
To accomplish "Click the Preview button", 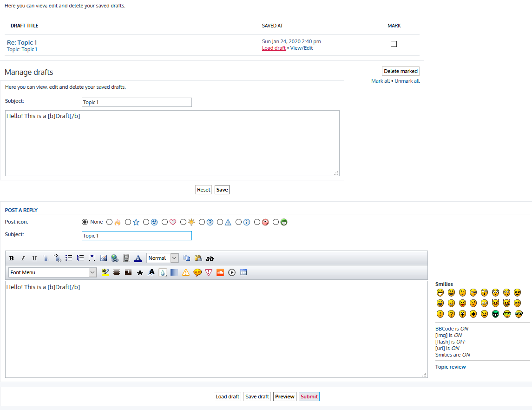I will [x=285, y=397].
